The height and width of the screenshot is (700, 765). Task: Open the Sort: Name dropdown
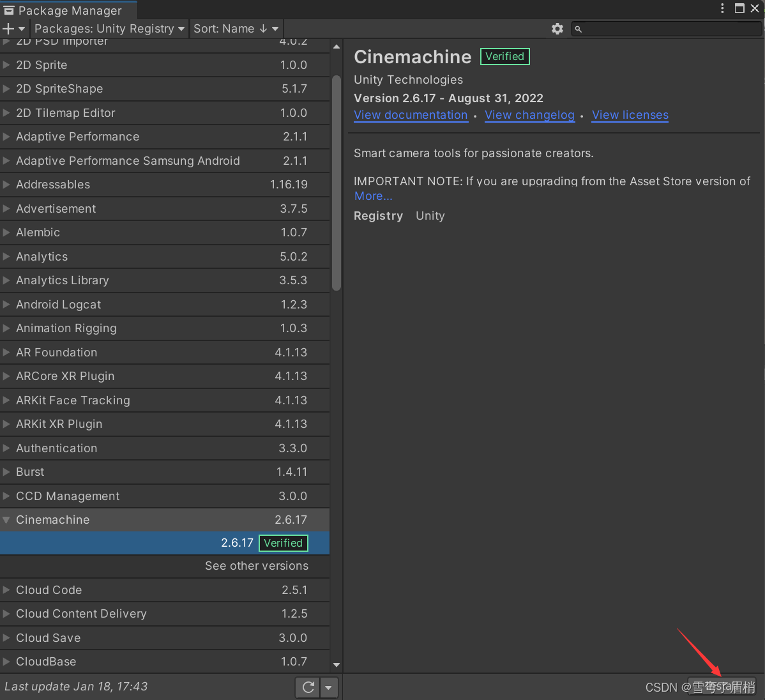236,28
